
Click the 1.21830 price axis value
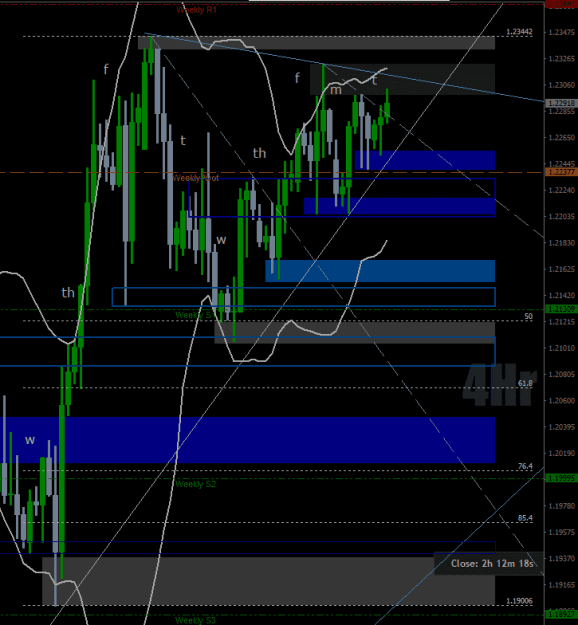561,243
